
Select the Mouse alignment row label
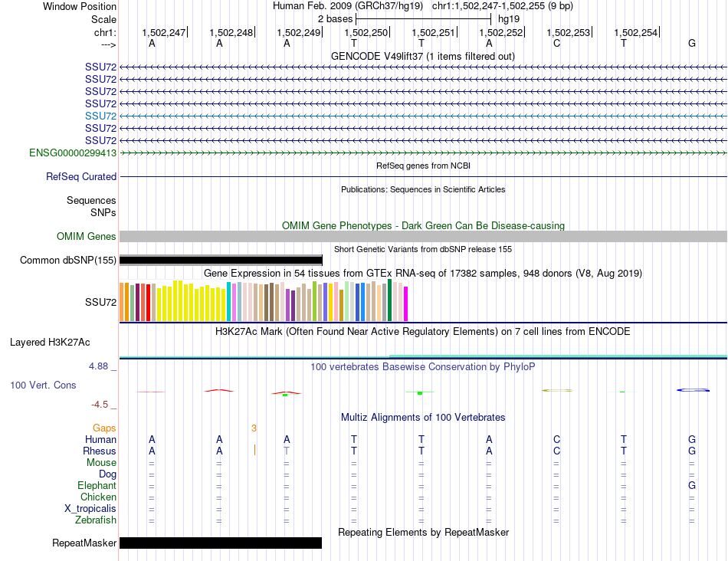[101, 463]
